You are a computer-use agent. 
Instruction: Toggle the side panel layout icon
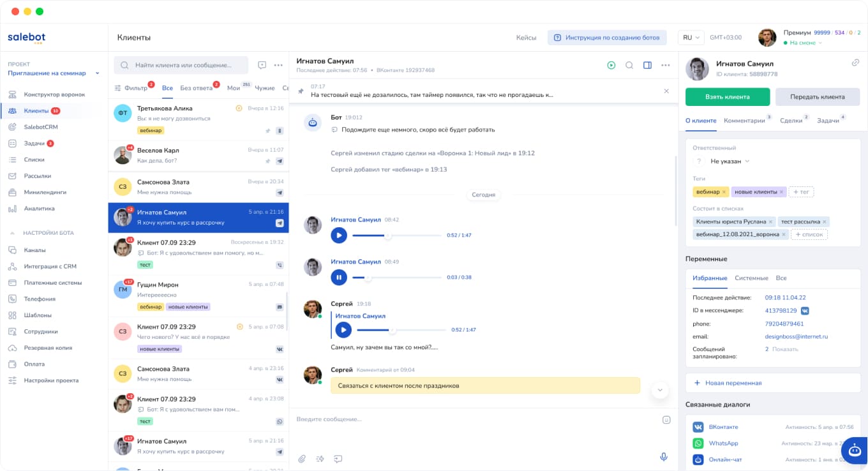pyautogui.click(x=647, y=65)
